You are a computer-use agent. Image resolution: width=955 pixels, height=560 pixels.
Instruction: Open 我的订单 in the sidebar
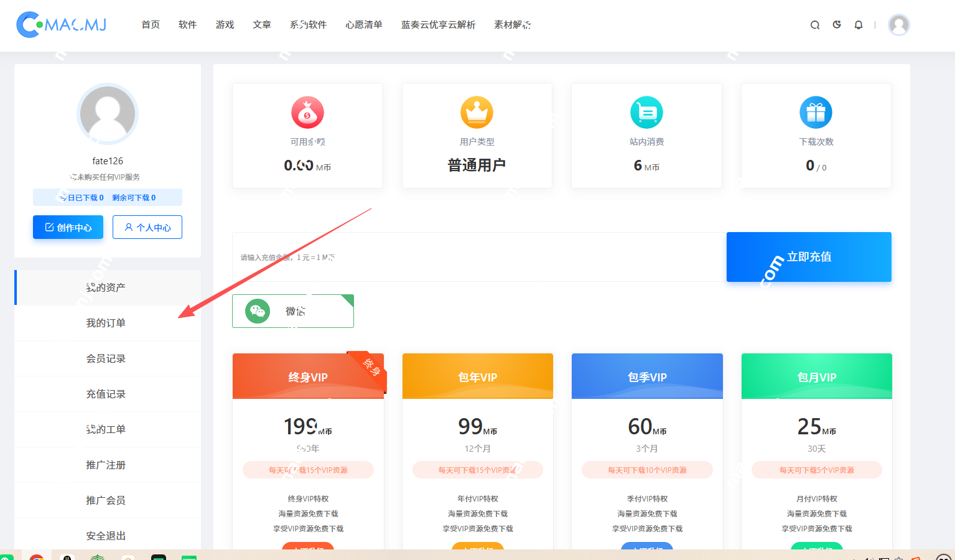pos(106,322)
